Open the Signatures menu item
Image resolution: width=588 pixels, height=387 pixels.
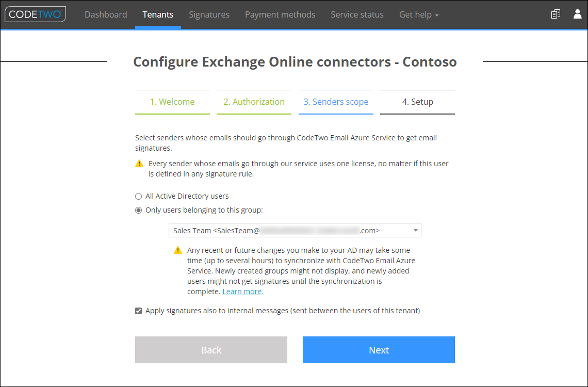[x=209, y=14]
